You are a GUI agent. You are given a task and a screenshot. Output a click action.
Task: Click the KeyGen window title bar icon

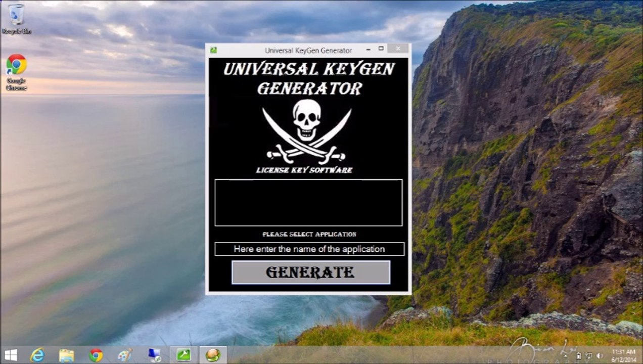[214, 50]
